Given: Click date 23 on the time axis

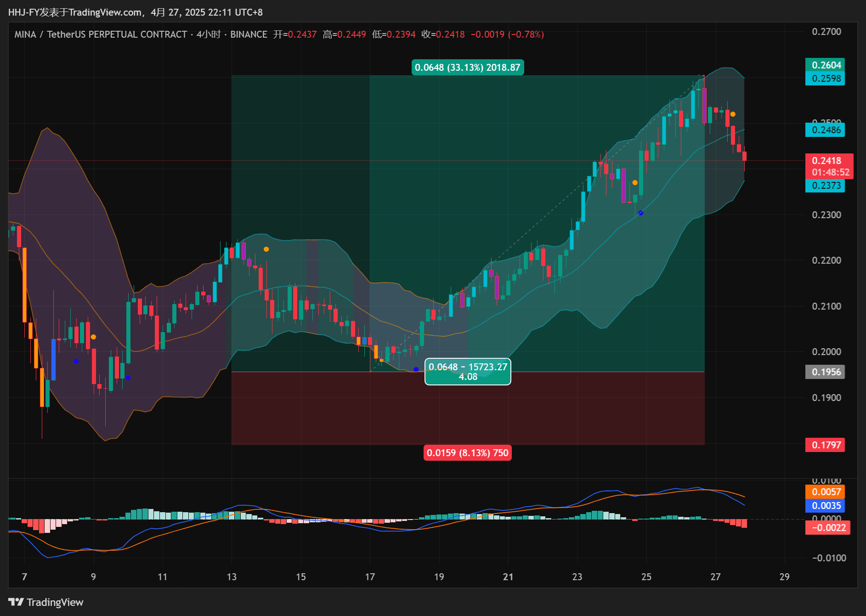Looking at the screenshot, I should pyautogui.click(x=577, y=577).
